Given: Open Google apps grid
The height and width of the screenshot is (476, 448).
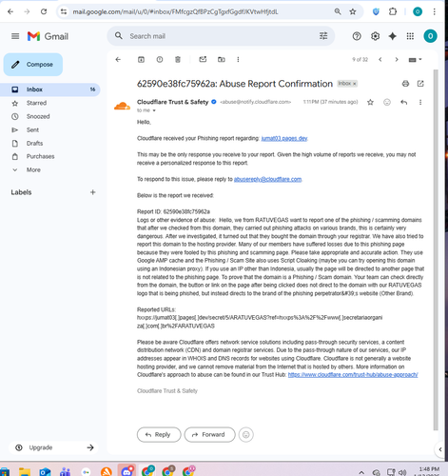Looking at the screenshot, I should (410, 36).
